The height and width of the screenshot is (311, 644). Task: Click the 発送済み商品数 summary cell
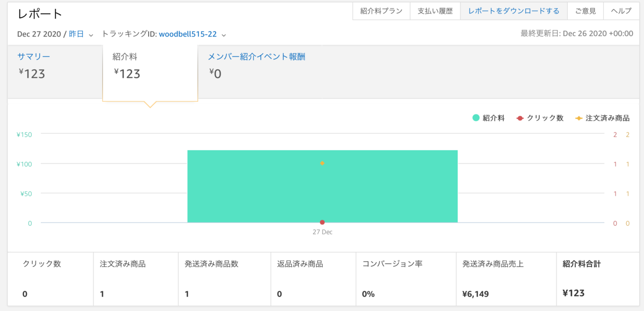224,278
